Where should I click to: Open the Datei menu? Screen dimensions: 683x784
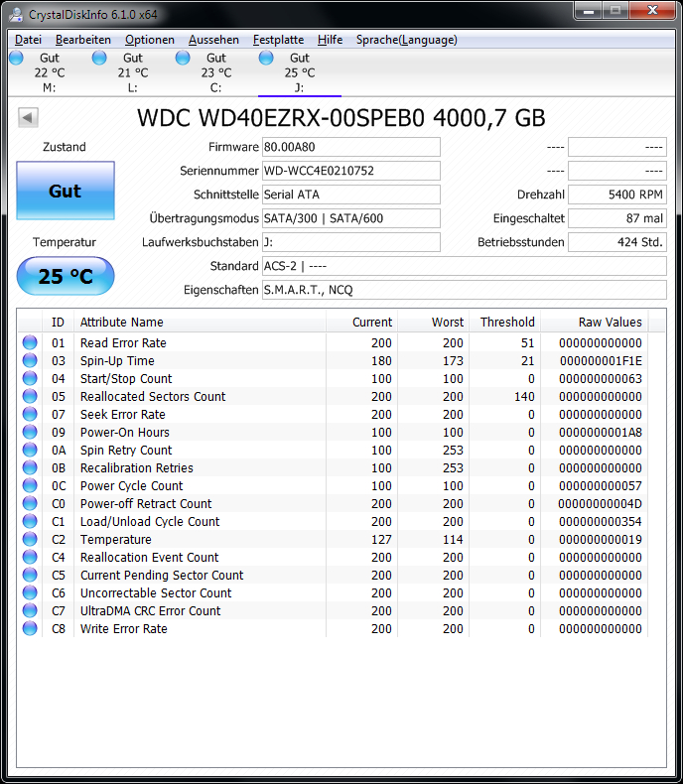28,40
